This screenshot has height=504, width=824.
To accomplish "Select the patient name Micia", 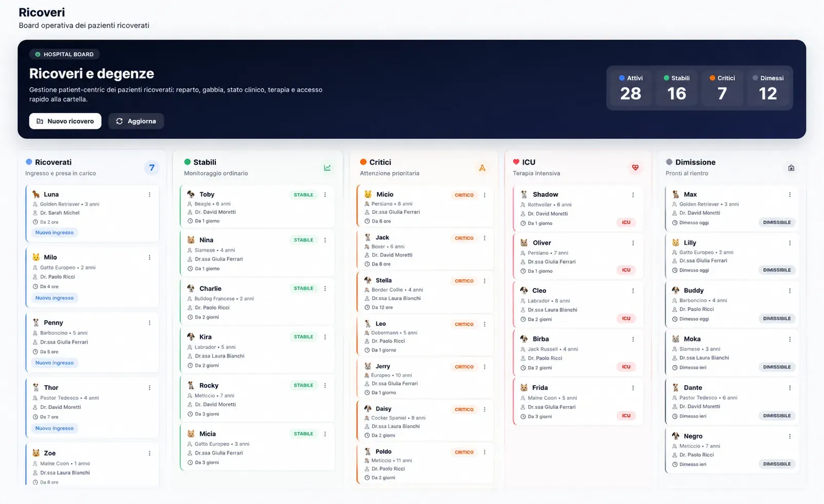I will tap(208, 434).
